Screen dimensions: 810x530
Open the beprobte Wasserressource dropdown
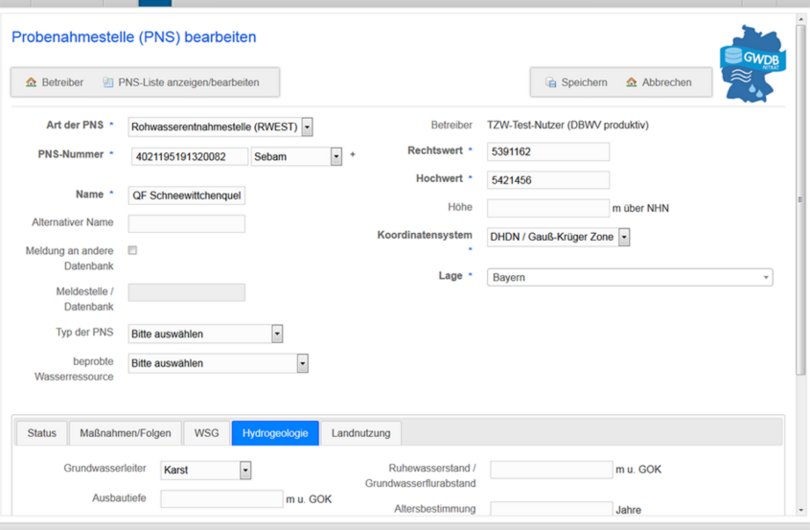coord(302,363)
